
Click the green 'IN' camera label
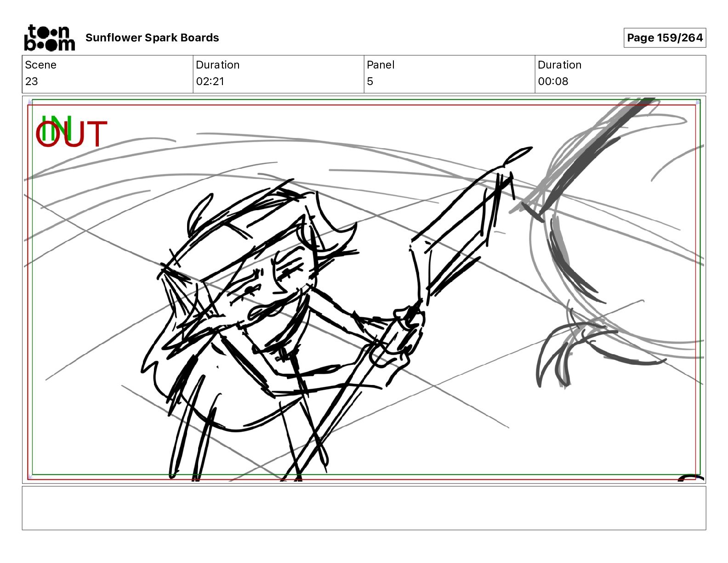tap(56, 128)
